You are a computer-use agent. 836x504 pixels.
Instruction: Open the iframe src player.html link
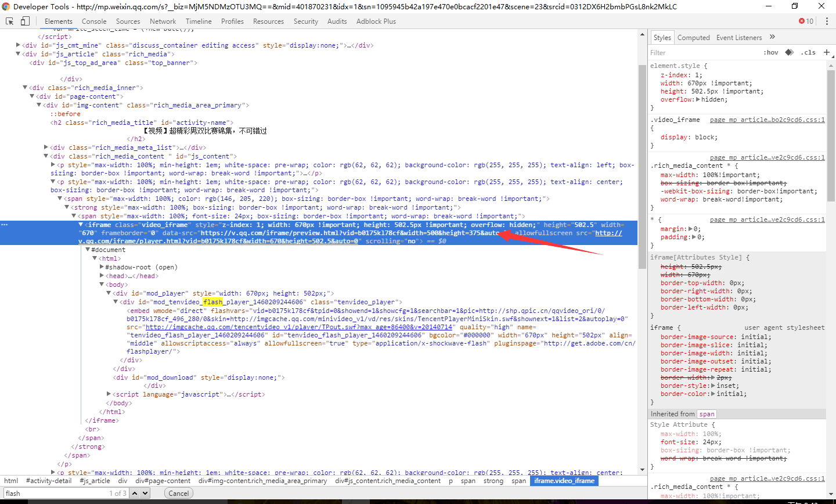[x=350, y=237]
